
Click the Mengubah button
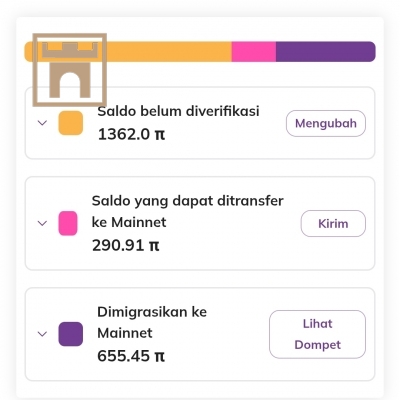point(326,123)
